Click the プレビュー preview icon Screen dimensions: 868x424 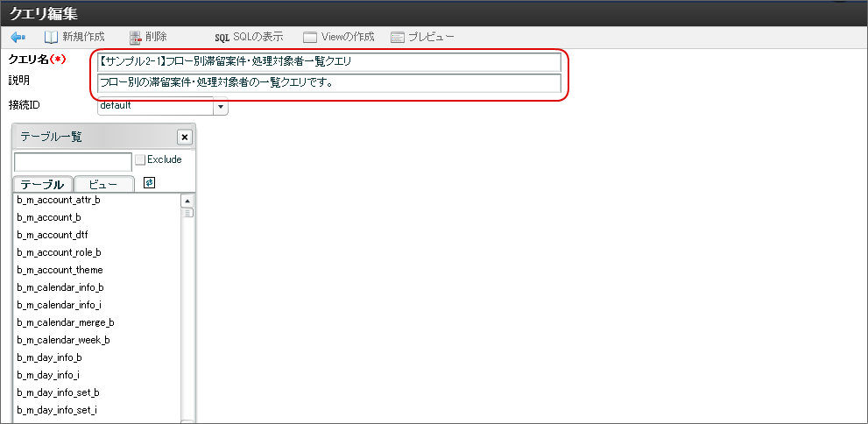[x=398, y=38]
